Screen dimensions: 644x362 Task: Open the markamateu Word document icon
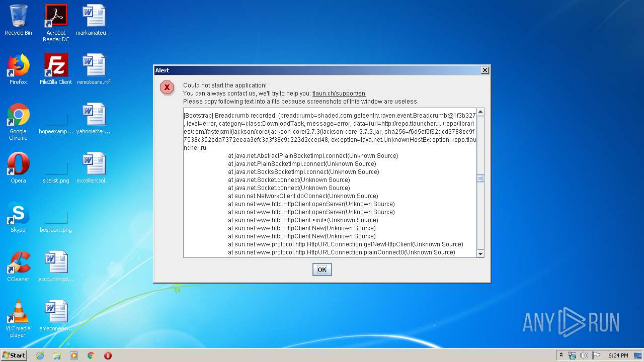(x=94, y=21)
